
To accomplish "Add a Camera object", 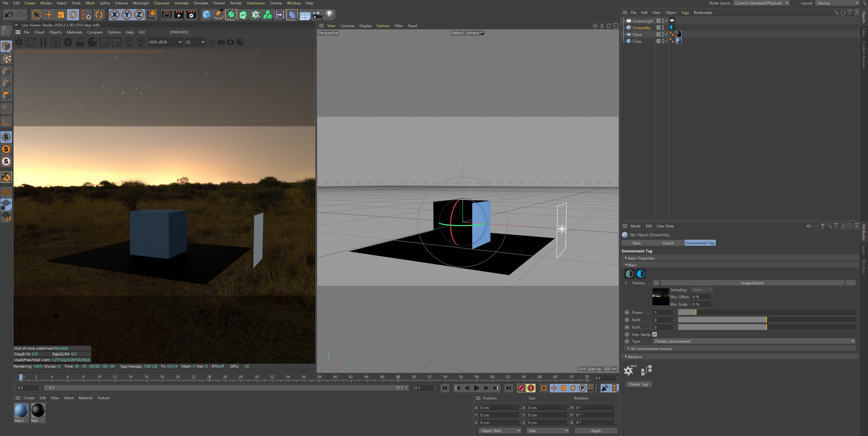I will [x=317, y=15].
